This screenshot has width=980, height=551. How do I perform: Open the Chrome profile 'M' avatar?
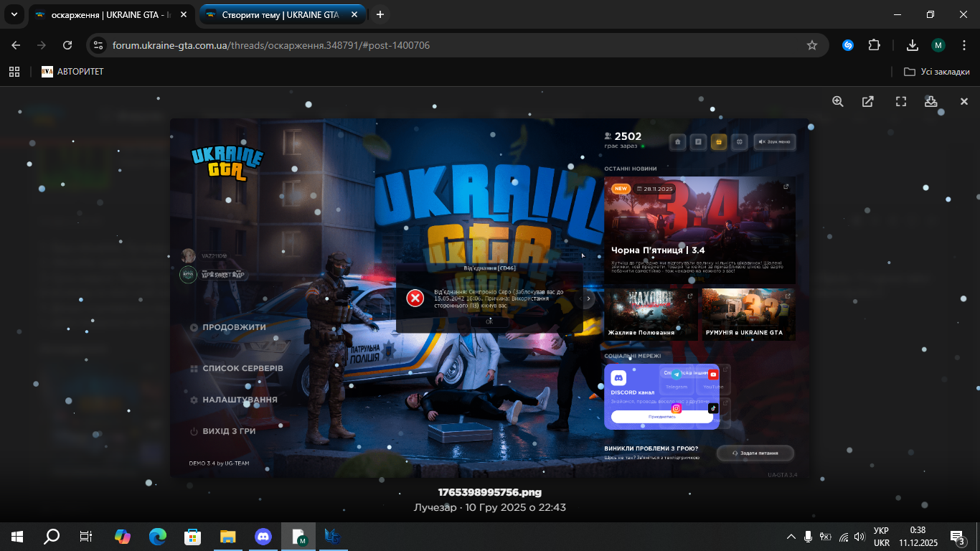pos(938,45)
